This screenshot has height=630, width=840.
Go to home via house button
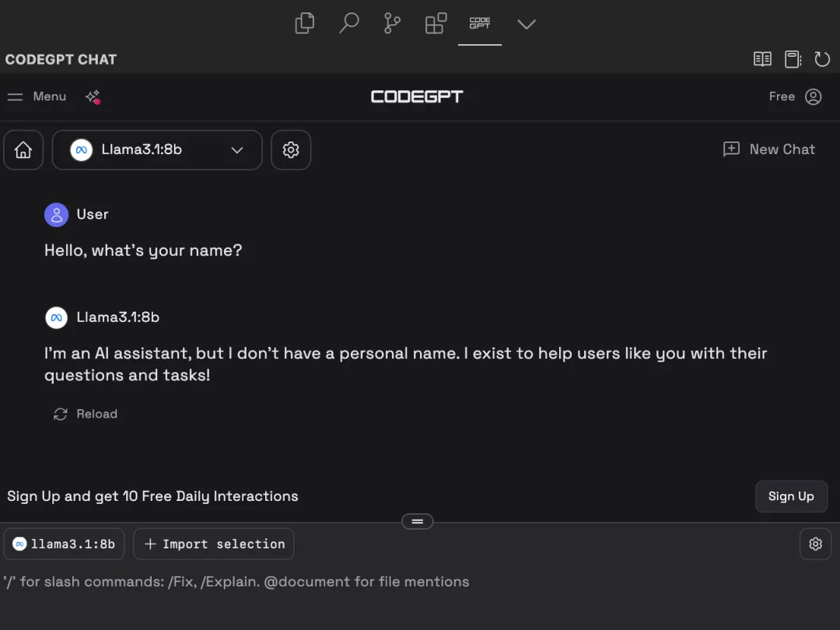click(x=23, y=150)
